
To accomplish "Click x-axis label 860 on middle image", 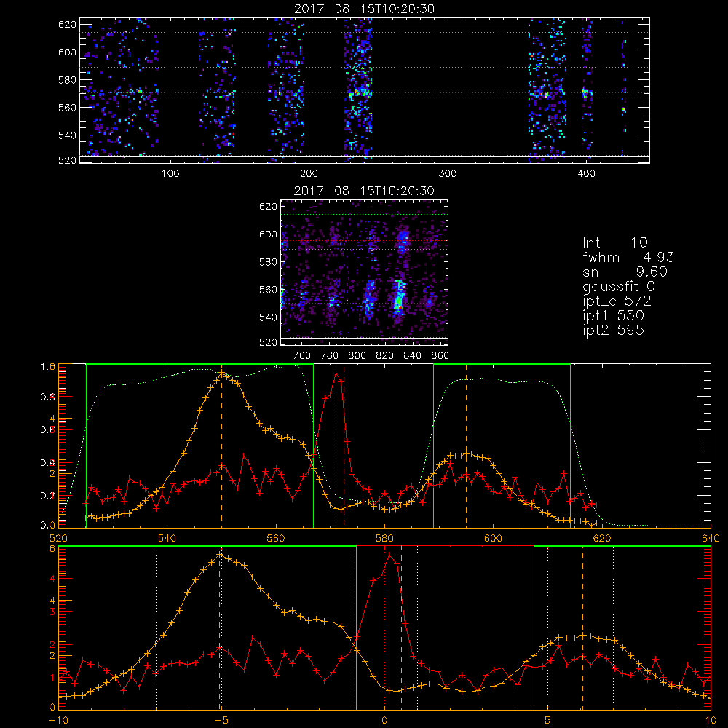I will [x=440, y=356].
